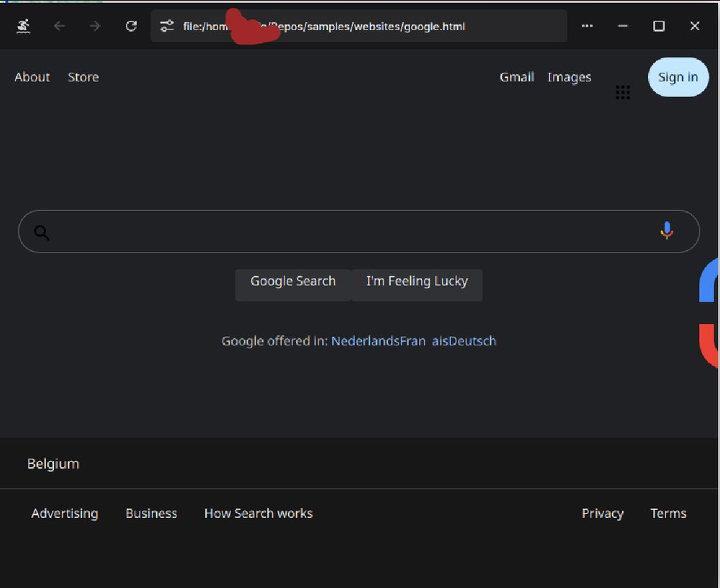Go back with the back arrow

tap(59, 26)
